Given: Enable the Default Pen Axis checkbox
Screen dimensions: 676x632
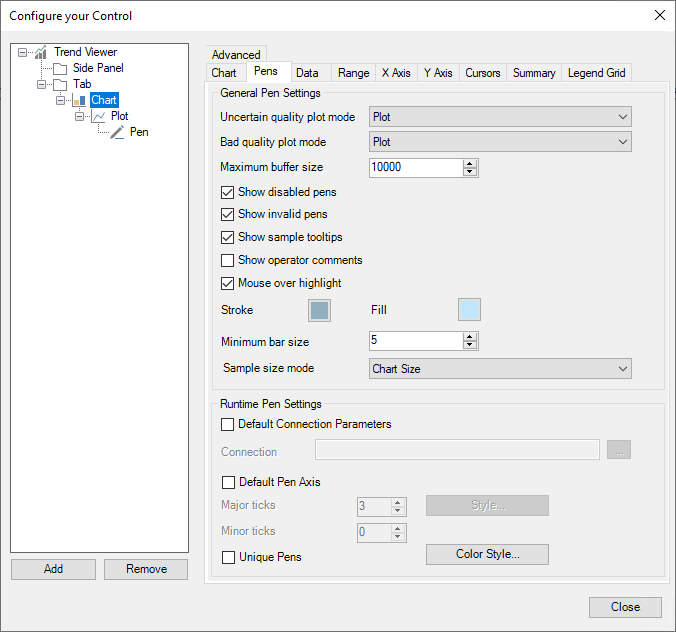Looking at the screenshot, I should (228, 482).
